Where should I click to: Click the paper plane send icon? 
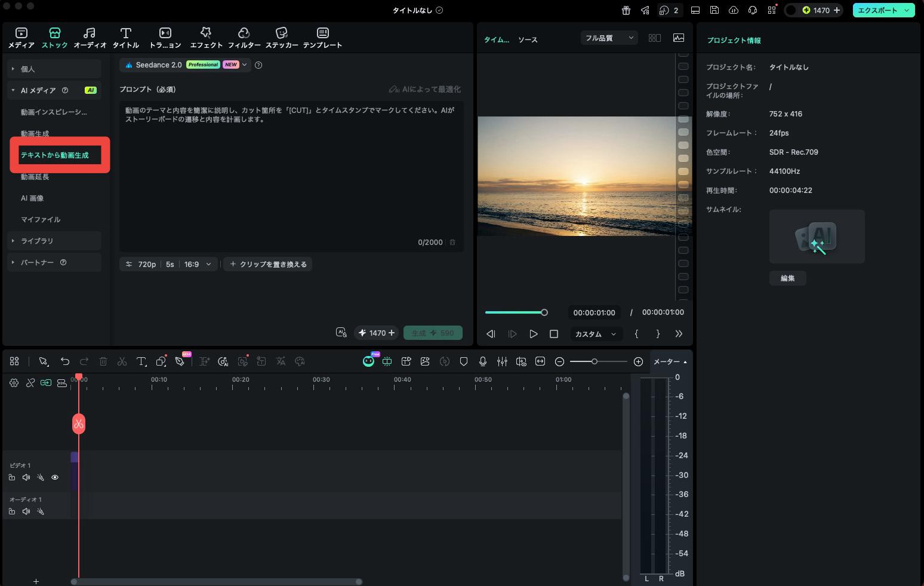645,10
